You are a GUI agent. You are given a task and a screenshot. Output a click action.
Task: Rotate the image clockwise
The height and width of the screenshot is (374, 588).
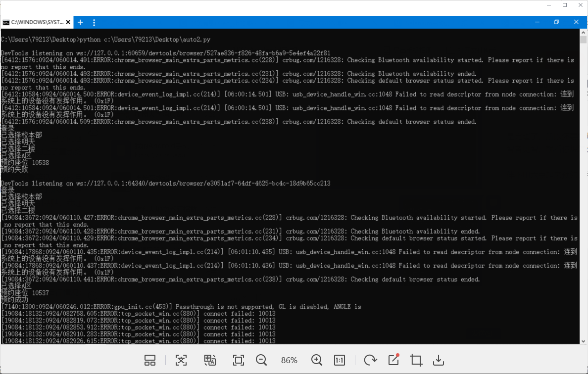tap(370, 360)
